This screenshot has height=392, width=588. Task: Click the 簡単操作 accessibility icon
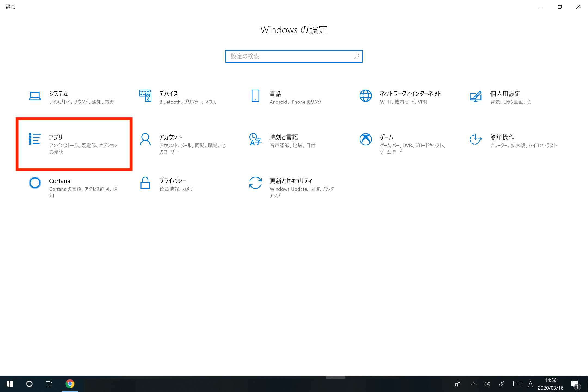pos(476,139)
